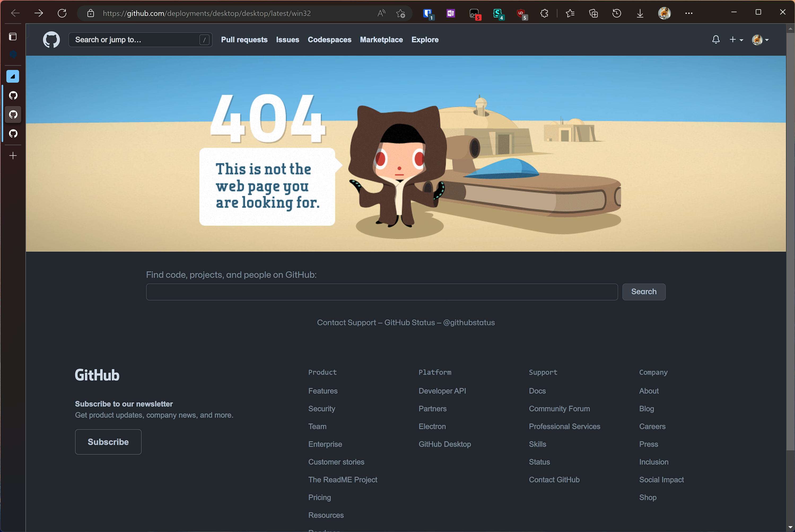Switch to the highlighted blue pinned tab
Image resolution: width=795 pixels, height=532 pixels.
pos(13,76)
